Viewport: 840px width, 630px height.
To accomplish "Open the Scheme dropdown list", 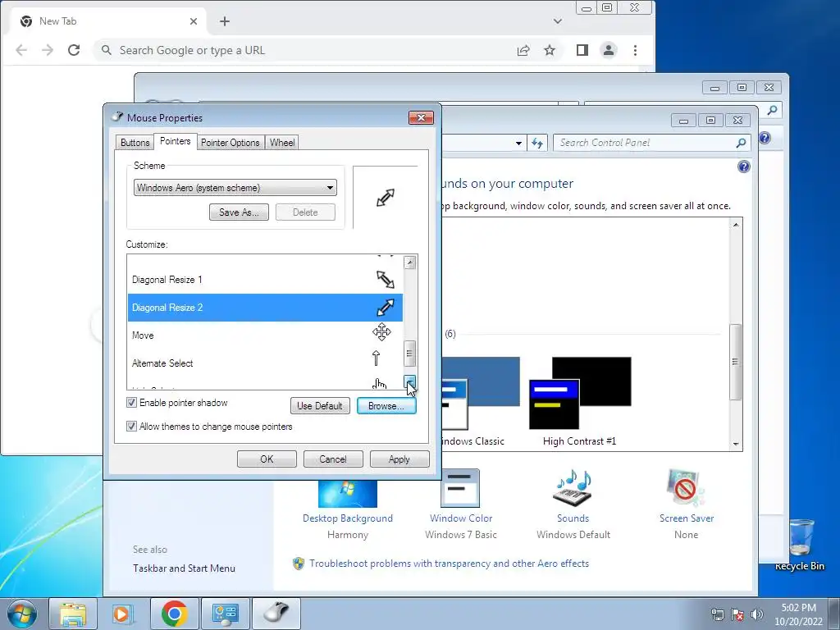I will click(x=235, y=188).
